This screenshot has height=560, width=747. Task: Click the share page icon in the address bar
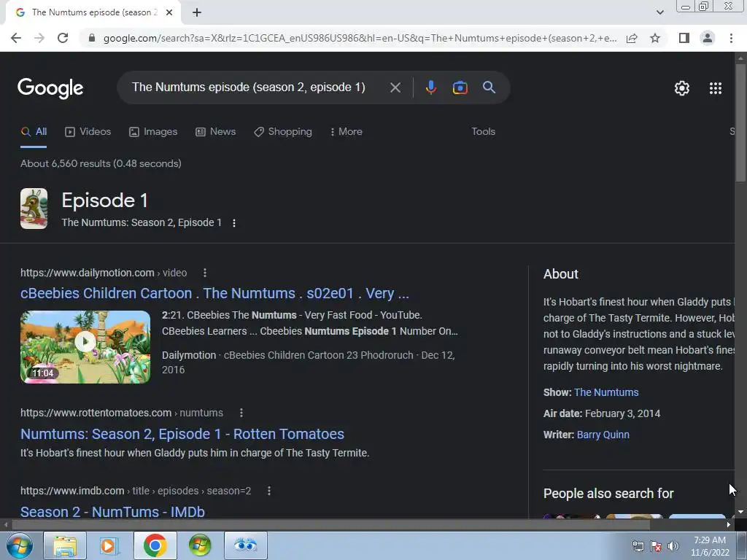pos(632,38)
